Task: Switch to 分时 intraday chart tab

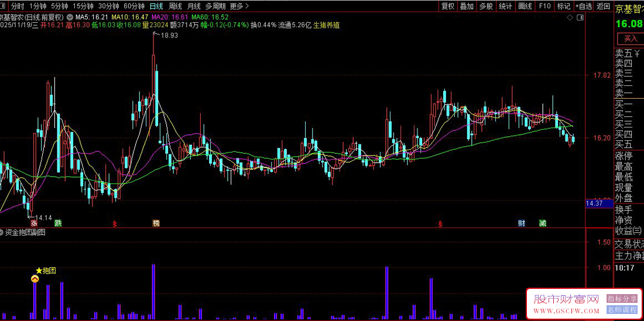Action: pos(17,6)
